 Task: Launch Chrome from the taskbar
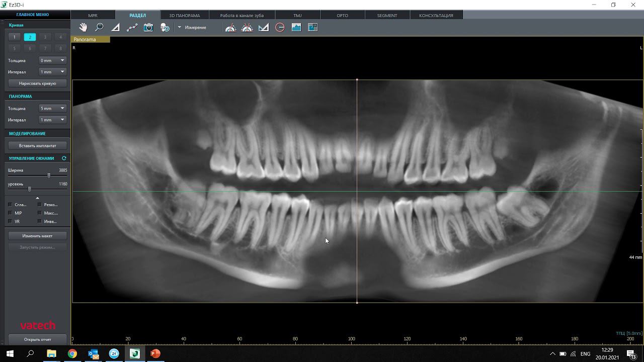tap(72, 353)
